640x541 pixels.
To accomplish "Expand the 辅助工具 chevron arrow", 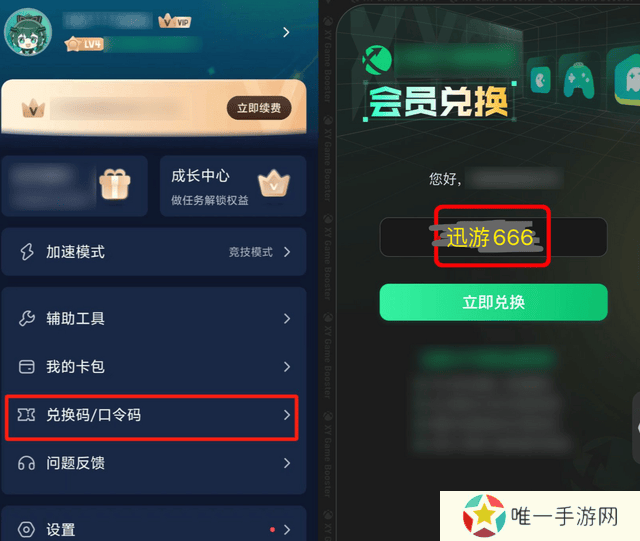I will click(x=287, y=318).
